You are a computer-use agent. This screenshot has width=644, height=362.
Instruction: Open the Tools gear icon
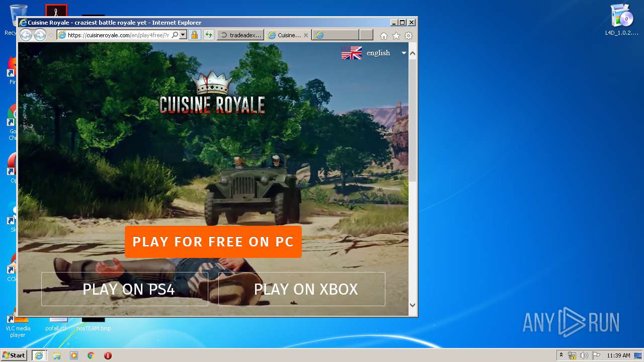pos(409,36)
